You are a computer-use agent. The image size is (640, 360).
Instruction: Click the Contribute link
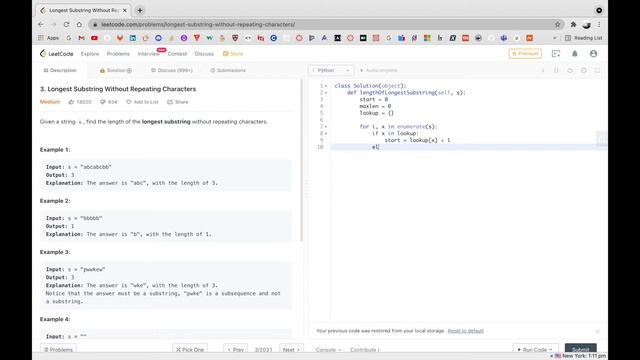click(364, 350)
